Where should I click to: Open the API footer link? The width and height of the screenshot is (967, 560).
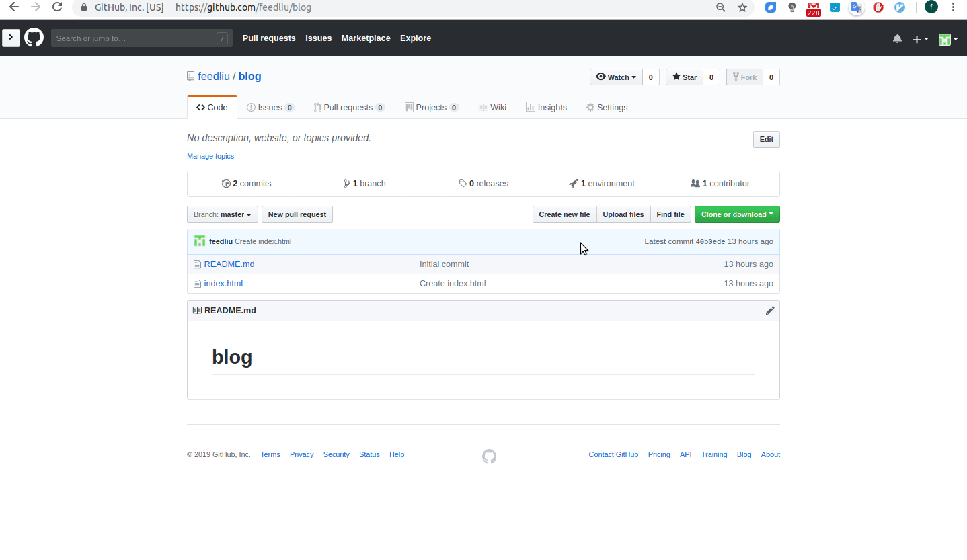[686, 455]
